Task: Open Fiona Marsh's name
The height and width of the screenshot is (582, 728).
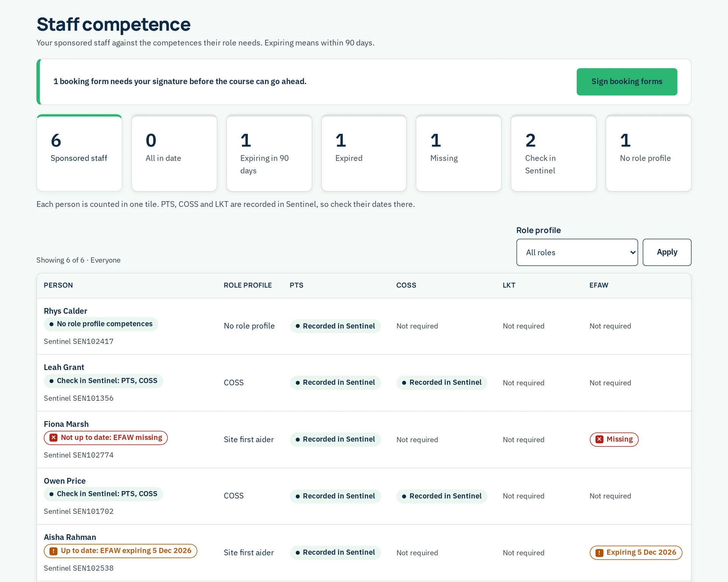Action: click(x=66, y=424)
